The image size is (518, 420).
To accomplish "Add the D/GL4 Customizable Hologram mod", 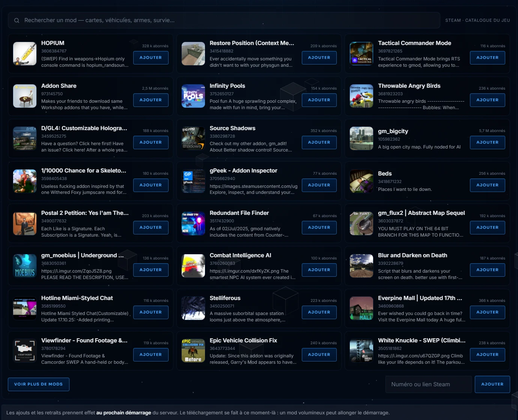I will click(x=151, y=142).
